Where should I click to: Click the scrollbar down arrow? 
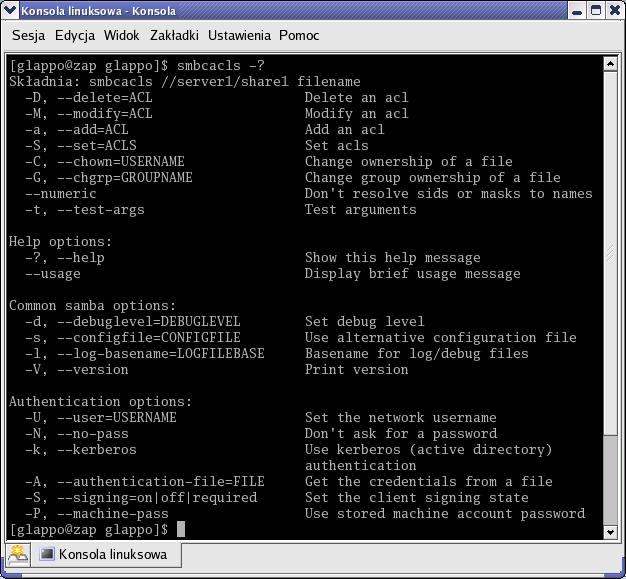(x=611, y=531)
